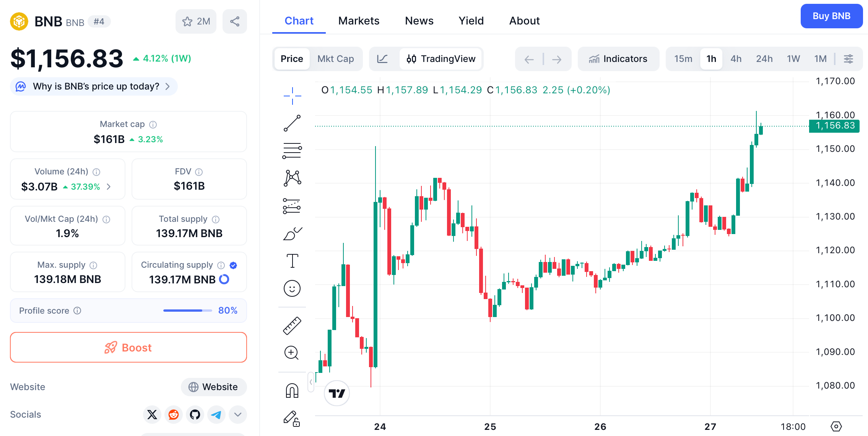The width and height of the screenshot is (868, 436).
Task: Set chart timeframe to 24h
Action: [x=764, y=59]
